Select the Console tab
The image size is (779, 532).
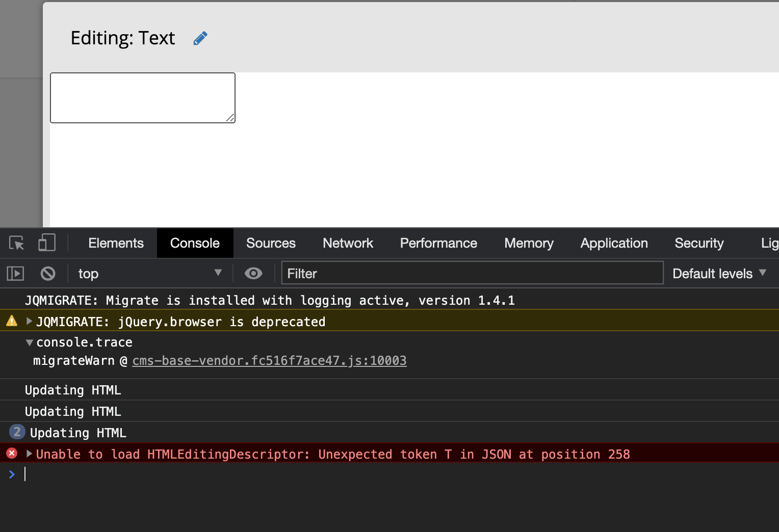pos(195,243)
